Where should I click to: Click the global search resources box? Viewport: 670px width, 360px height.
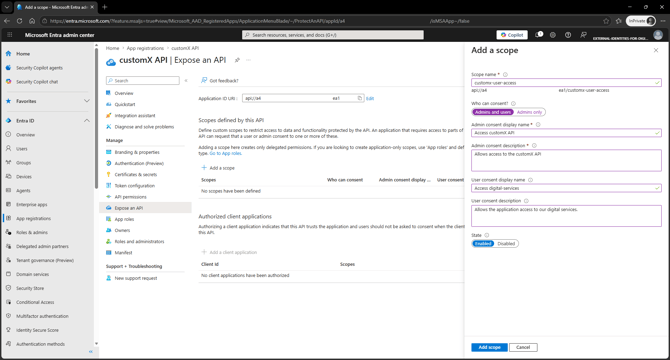[333, 35]
